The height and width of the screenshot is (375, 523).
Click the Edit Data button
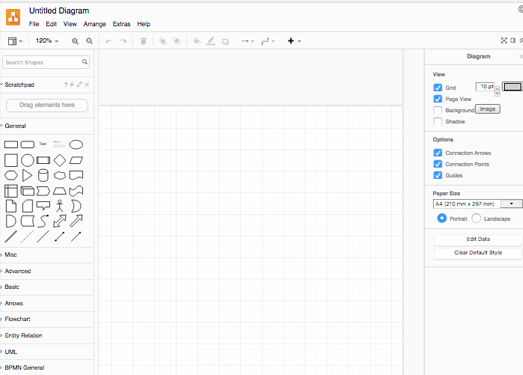(478, 239)
